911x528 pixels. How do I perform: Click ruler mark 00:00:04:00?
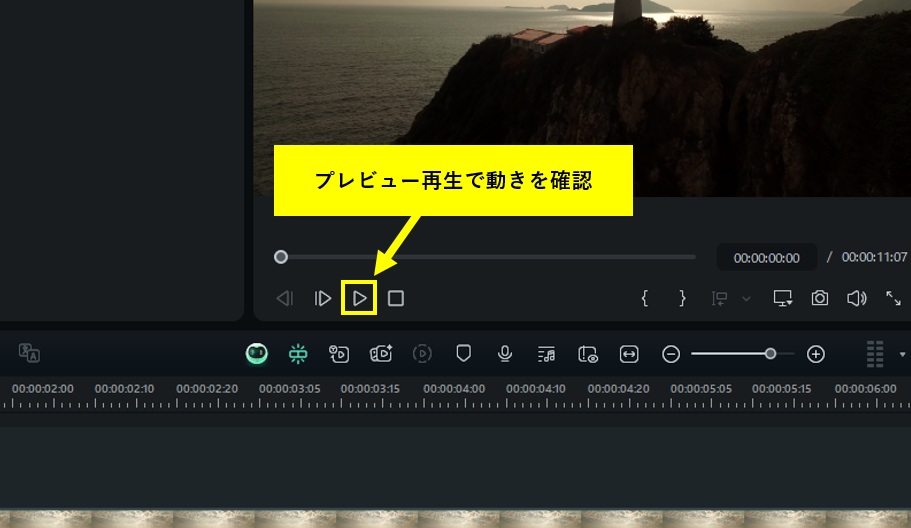tap(454, 389)
